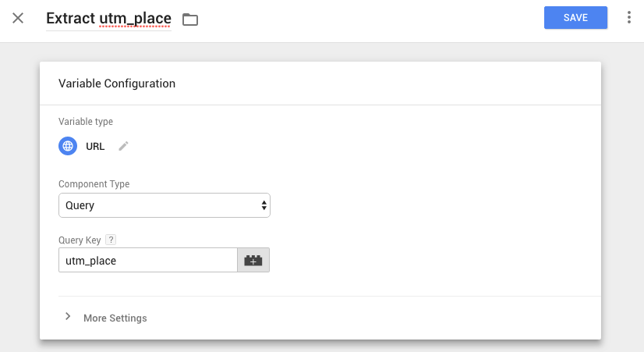The image size is (644, 352).
Task: Click the blue globe URL variable icon
Action: click(x=68, y=146)
